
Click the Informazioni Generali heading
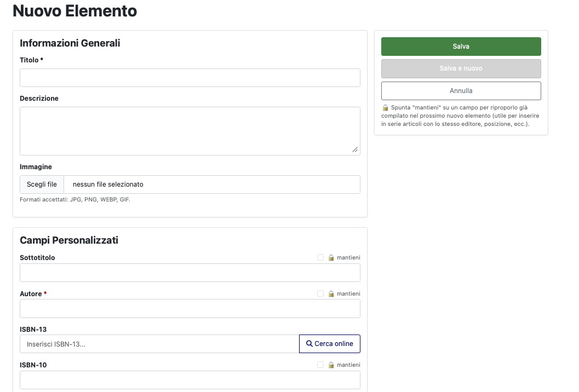point(70,43)
